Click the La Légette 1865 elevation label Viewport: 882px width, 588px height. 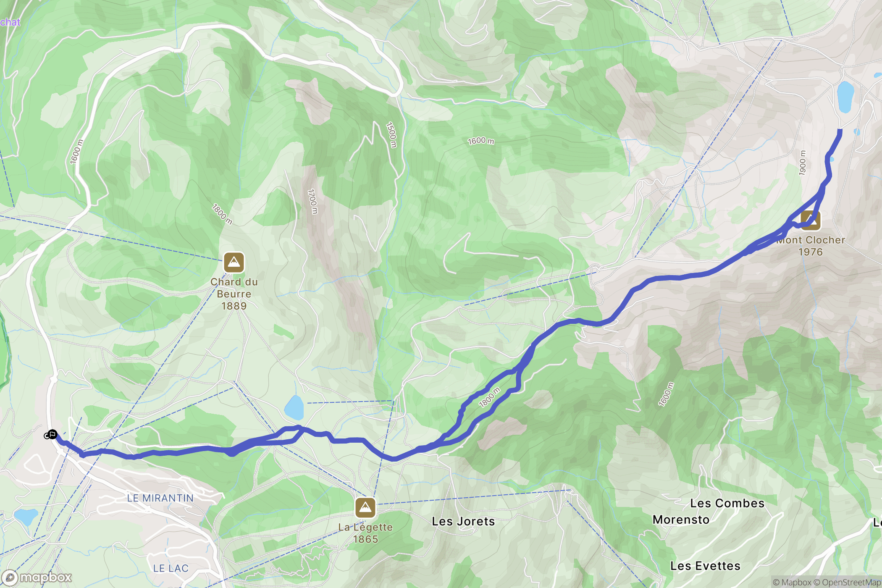[365, 533]
